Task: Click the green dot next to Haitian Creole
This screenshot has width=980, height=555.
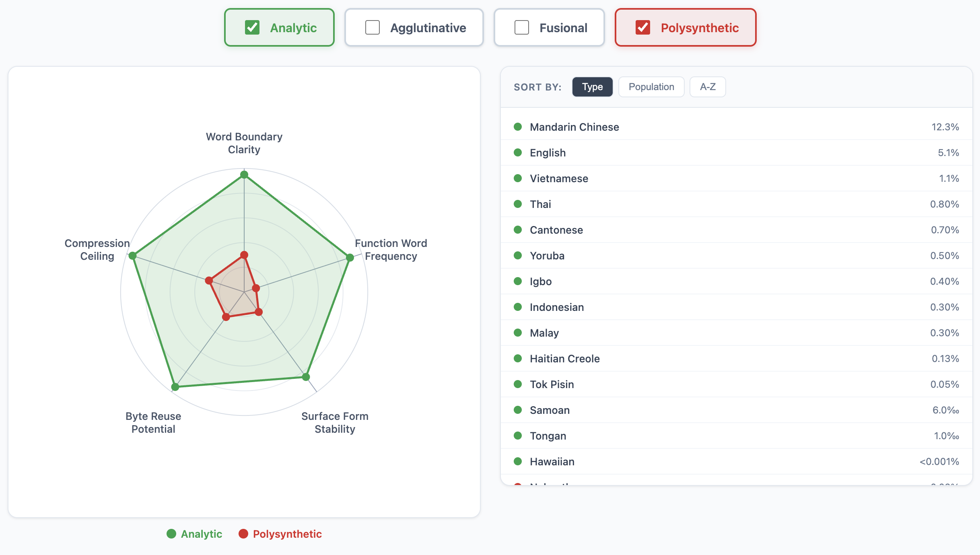Action: pos(517,358)
